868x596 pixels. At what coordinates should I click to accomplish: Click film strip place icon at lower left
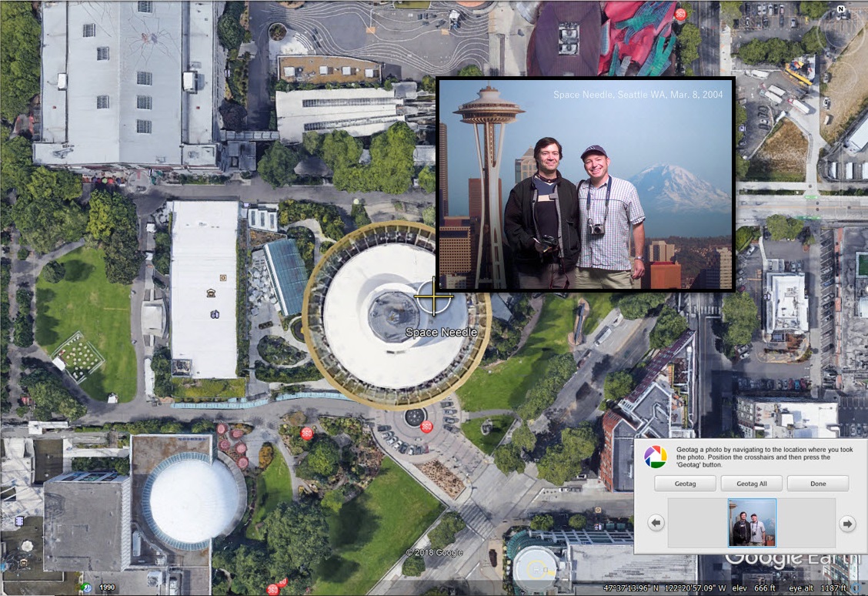pyautogui.click(x=21, y=521)
